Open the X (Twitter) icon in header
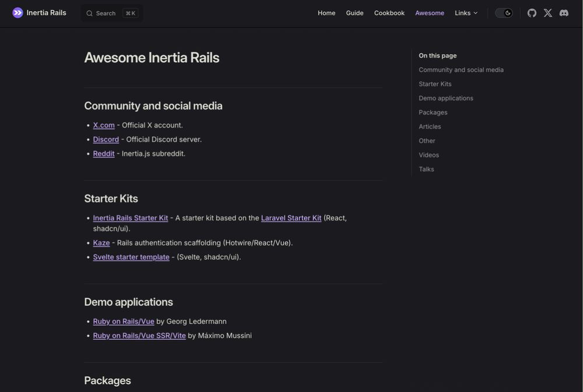The width and height of the screenshot is (583, 392). (547, 13)
